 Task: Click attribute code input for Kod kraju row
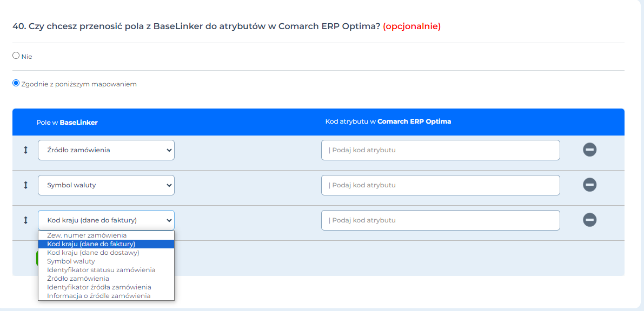(x=440, y=220)
